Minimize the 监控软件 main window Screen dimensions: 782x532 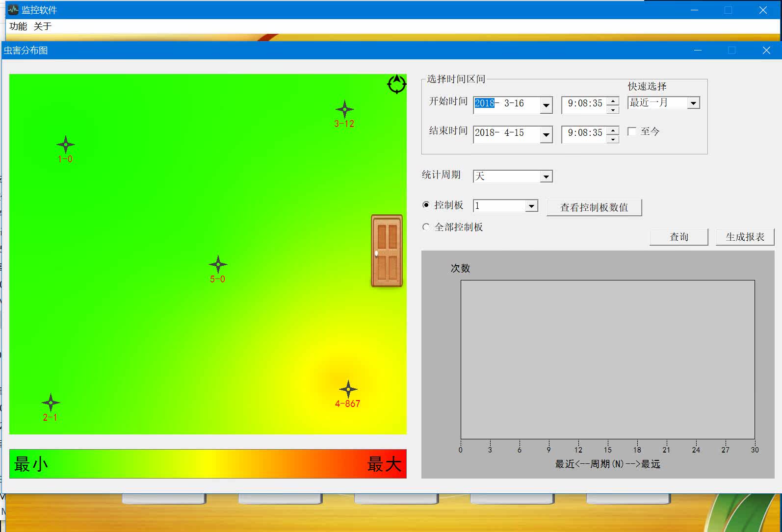click(x=694, y=10)
